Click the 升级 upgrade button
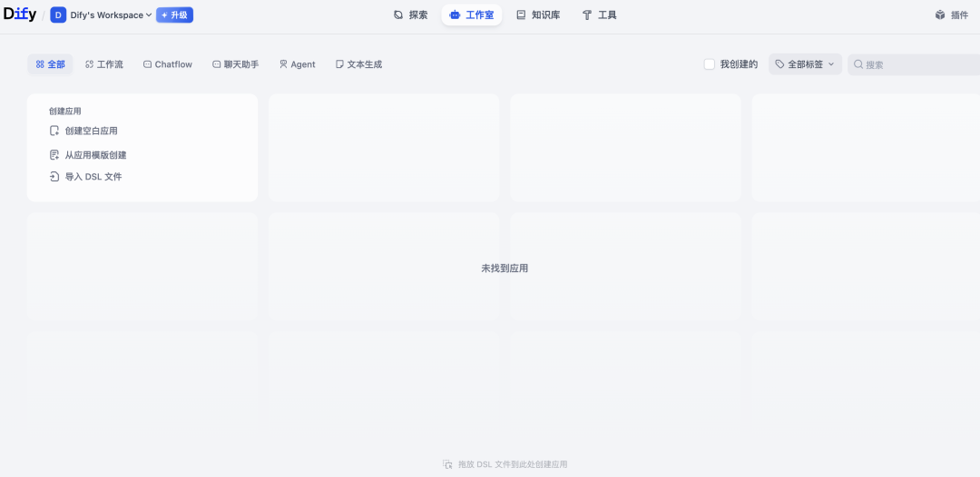This screenshot has width=980, height=477. pos(174,15)
